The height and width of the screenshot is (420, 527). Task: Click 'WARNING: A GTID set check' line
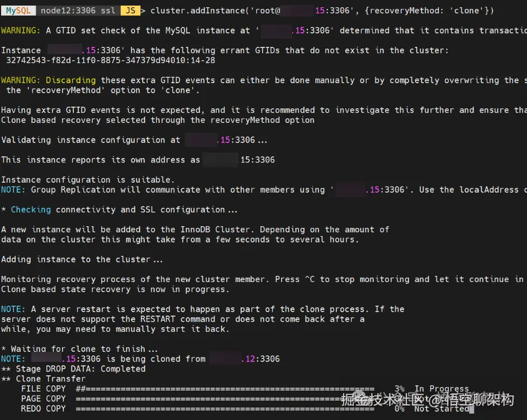pos(264,31)
